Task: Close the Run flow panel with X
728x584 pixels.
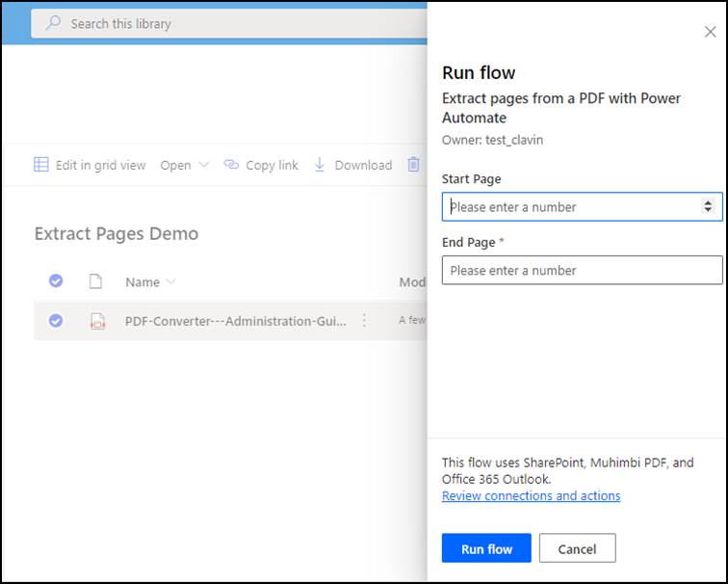Action: pos(711,32)
